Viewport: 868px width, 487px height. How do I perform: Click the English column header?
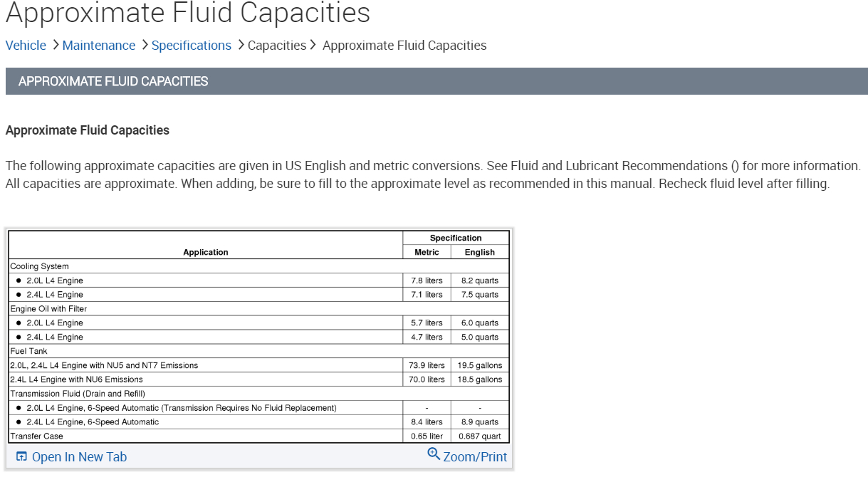480,252
